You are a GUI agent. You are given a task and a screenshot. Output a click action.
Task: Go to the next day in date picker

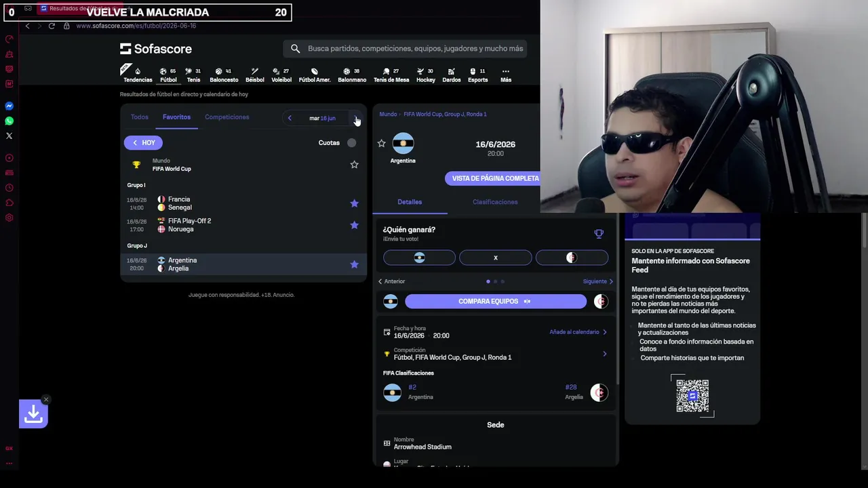[355, 118]
